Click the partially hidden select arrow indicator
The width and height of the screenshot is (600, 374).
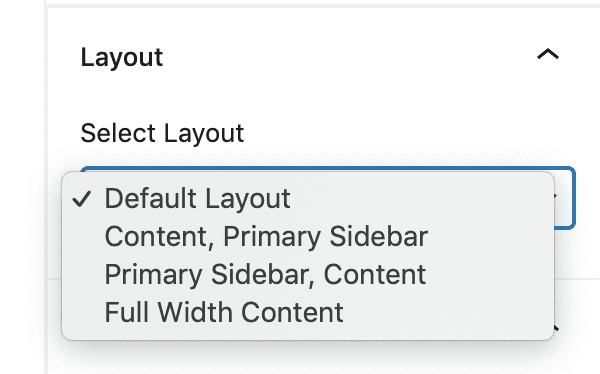click(556, 196)
